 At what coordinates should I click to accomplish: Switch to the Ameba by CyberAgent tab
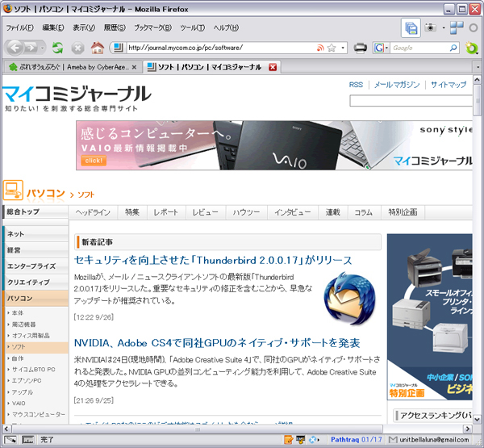[x=73, y=67]
